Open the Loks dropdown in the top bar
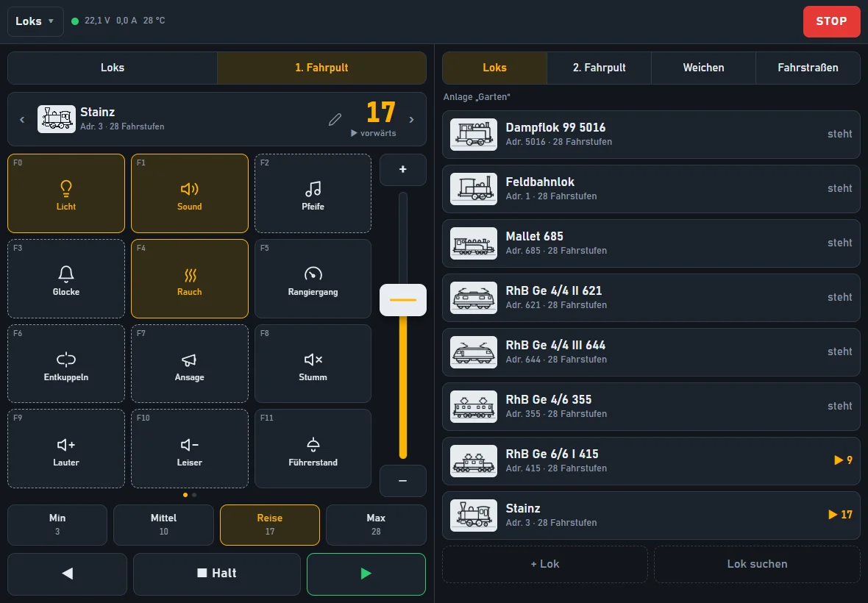This screenshot has width=868, height=603. [x=35, y=21]
